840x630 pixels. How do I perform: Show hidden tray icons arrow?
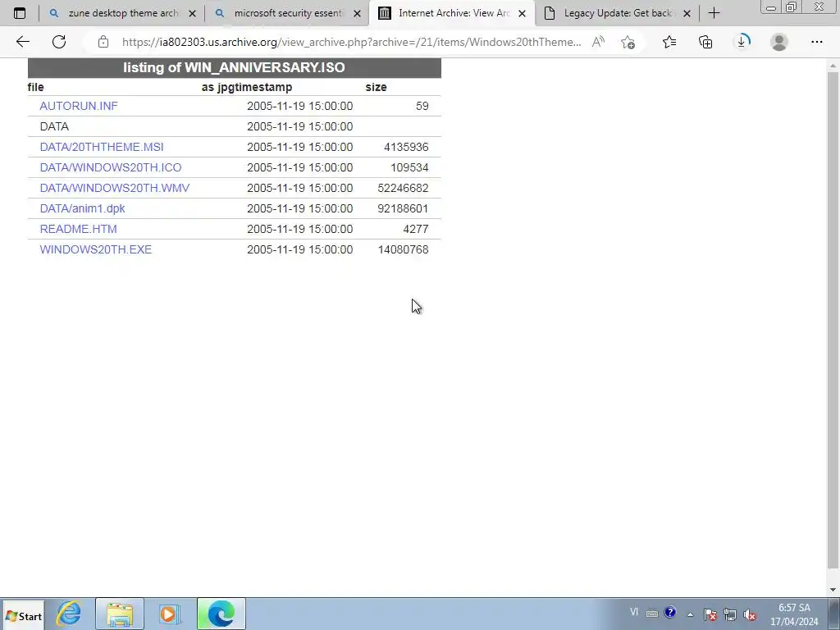(x=691, y=614)
